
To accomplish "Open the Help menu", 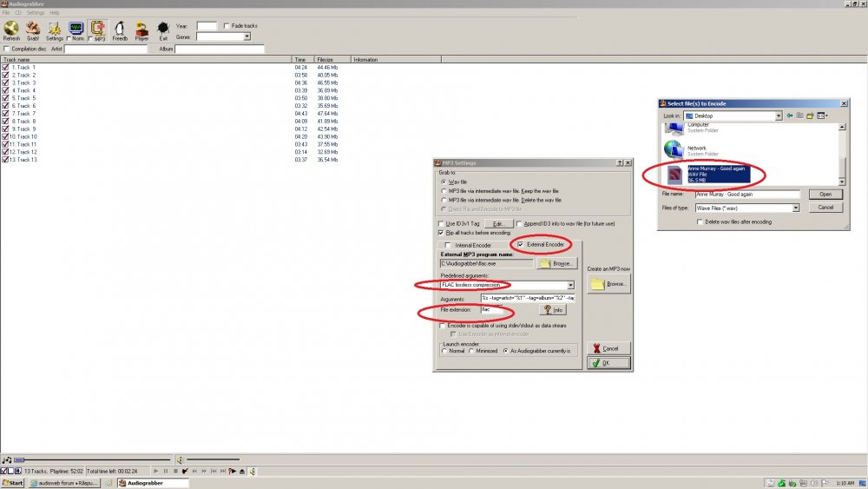I will [54, 12].
